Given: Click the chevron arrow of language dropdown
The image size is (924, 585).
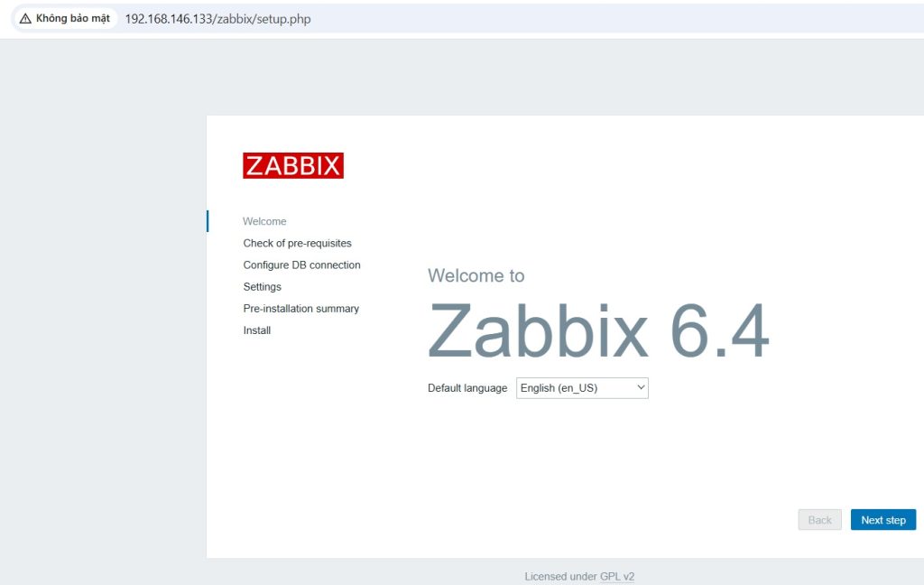Looking at the screenshot, I should tap(641, 388).
